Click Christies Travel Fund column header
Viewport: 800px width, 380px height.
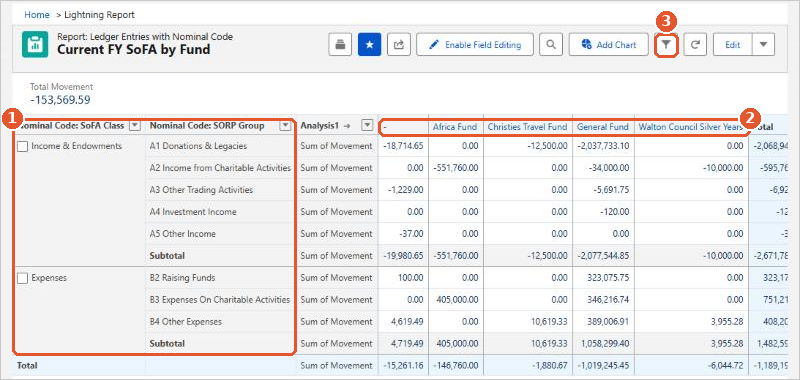tap(527, 127)
